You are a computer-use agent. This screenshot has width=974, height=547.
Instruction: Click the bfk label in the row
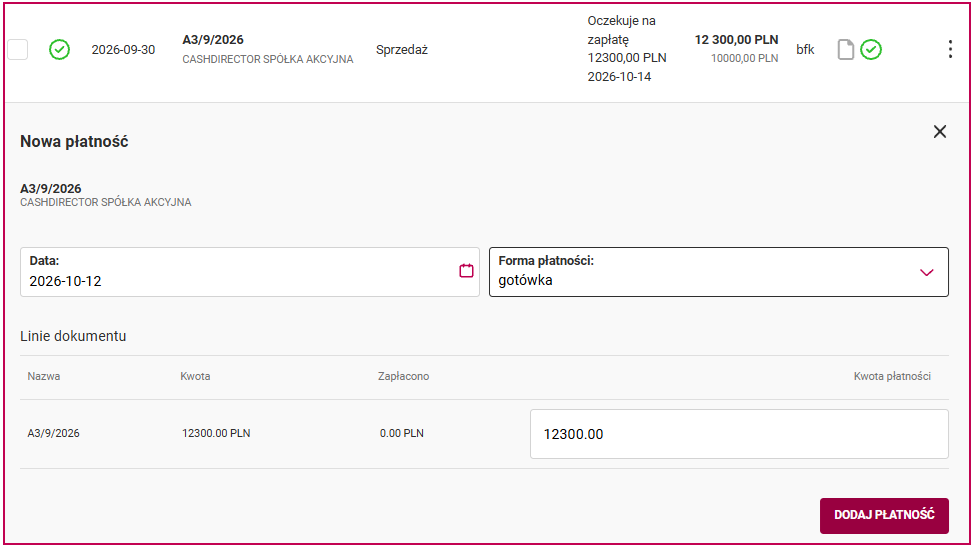click(805, 50)
